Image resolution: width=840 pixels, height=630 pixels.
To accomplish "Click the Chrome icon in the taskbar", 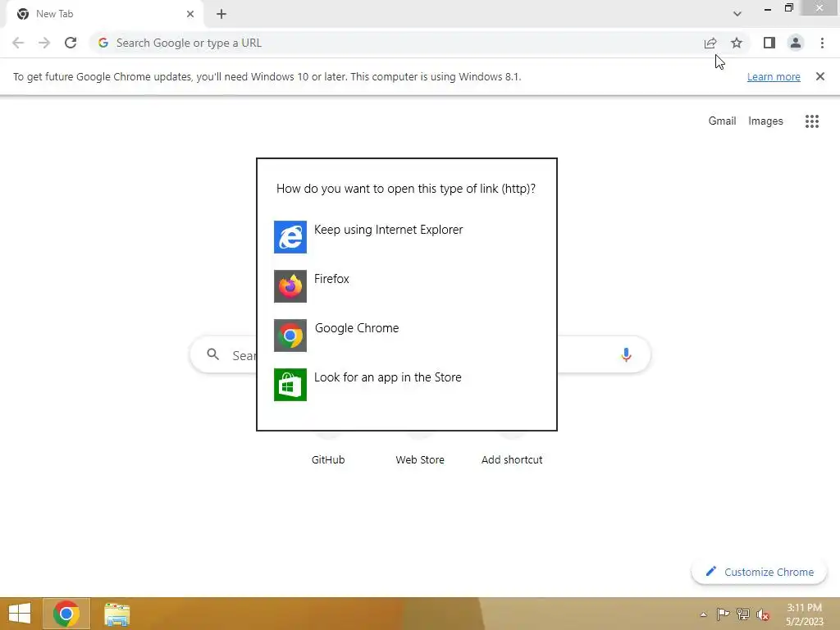I will pos(66,614).
